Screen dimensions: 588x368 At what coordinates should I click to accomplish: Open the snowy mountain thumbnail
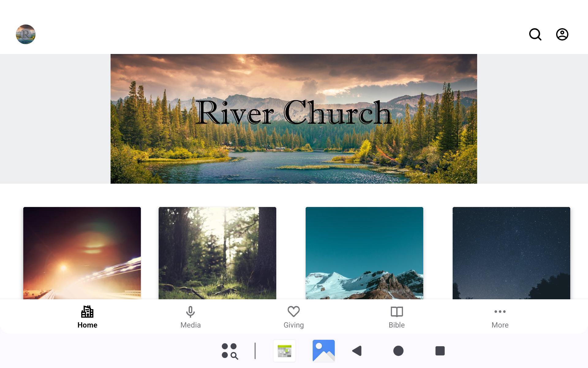point(364,253)
